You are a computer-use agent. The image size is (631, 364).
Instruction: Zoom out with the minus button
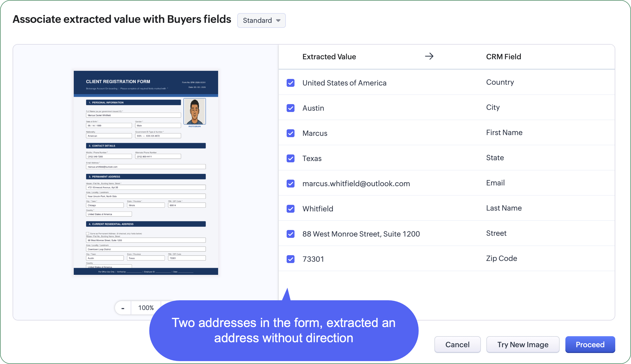[x=123, y=308]
